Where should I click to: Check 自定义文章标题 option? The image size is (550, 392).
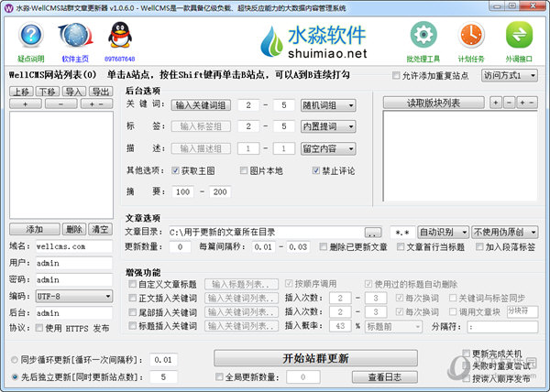click(133, 283)
